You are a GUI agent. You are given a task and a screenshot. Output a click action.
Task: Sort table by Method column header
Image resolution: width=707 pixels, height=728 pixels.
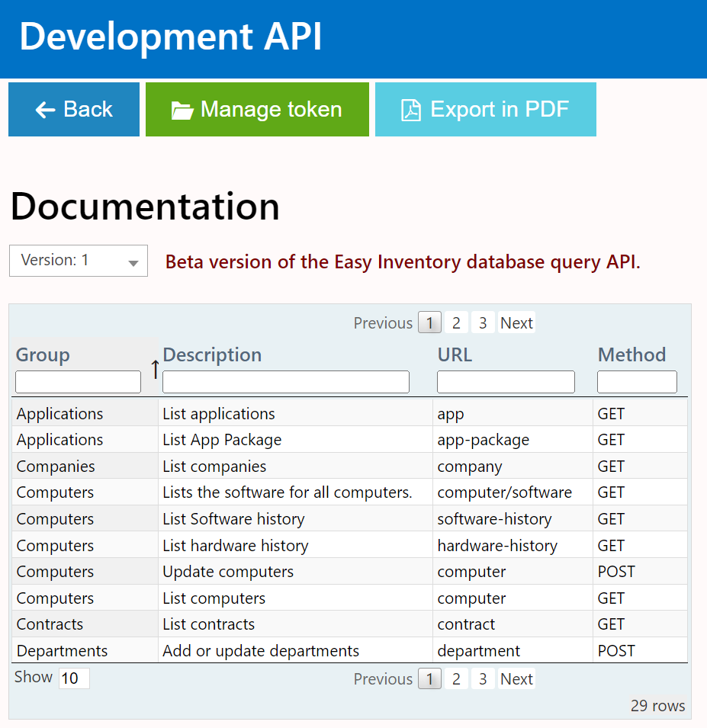coord(631,354)
